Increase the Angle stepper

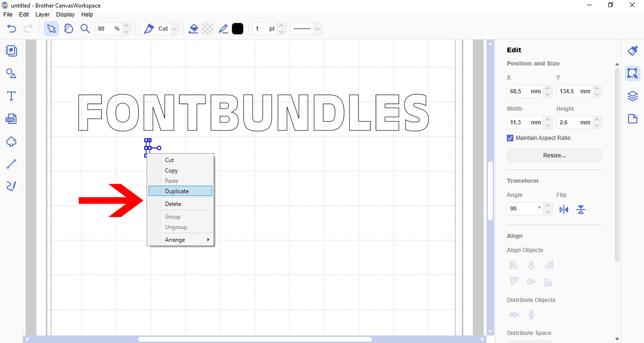pyautogui.click(x=547, y=206)
